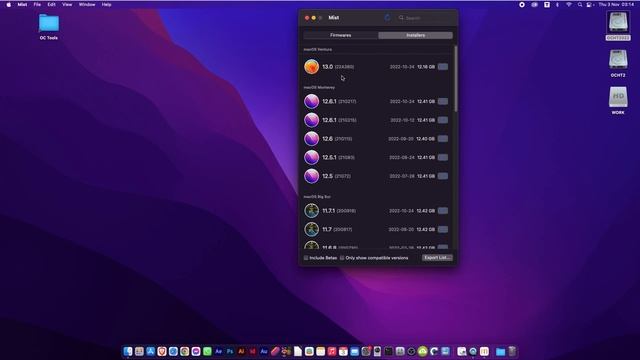Open Launchpad from the Dock
The width and height of the screenshot is (640, 360).
(139, 351)
